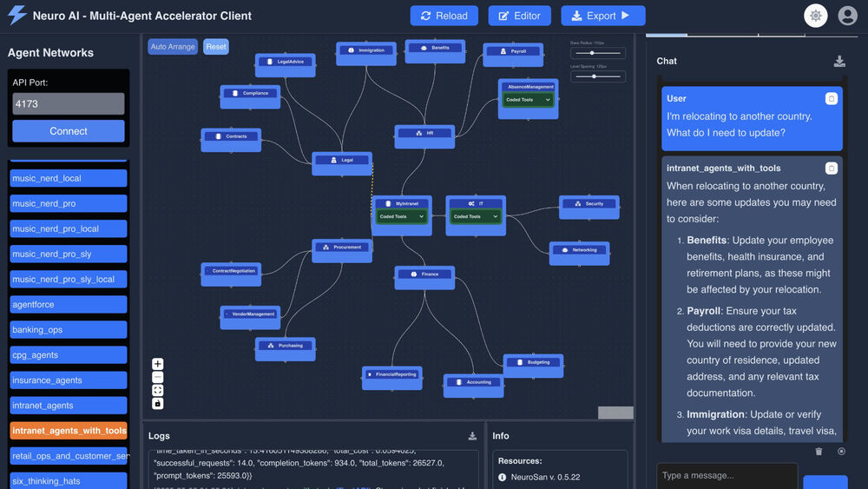Select the Security node
868x489 pixels.
pos(589,207)
